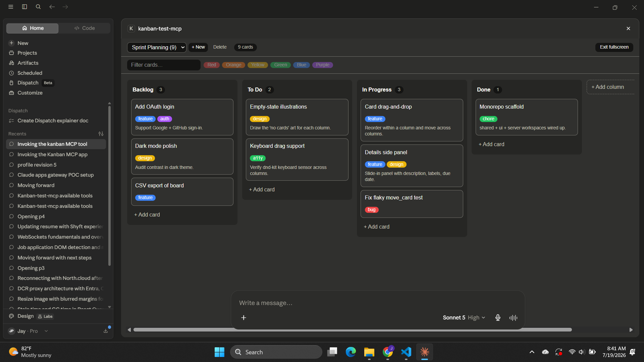The height and width of the screenshot is (362, 644).
Task: Open the Fix flaky move_card test card
Action: click(412, 204)
